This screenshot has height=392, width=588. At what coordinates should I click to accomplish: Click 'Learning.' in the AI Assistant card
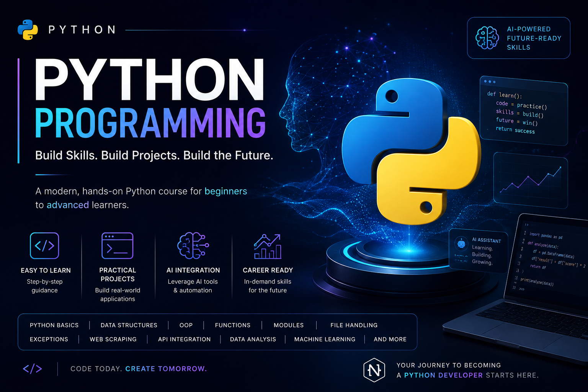[482, 248]
